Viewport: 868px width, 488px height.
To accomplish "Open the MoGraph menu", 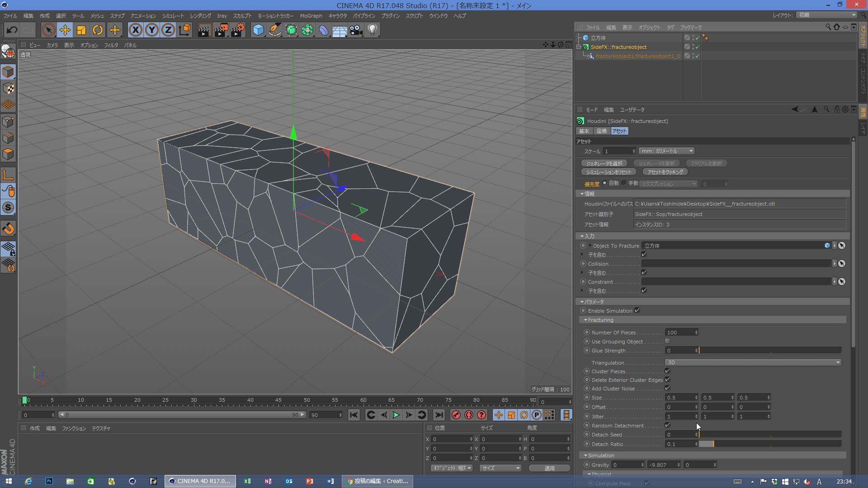I will pyautogui.click(x=311, y=16).
